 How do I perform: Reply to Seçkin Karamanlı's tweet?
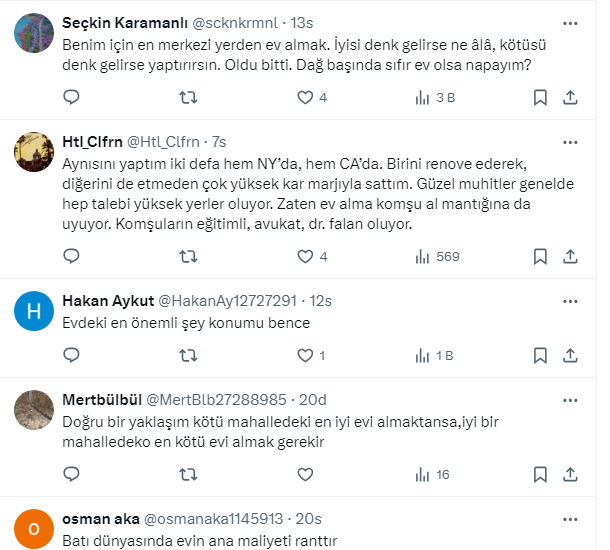71,97
